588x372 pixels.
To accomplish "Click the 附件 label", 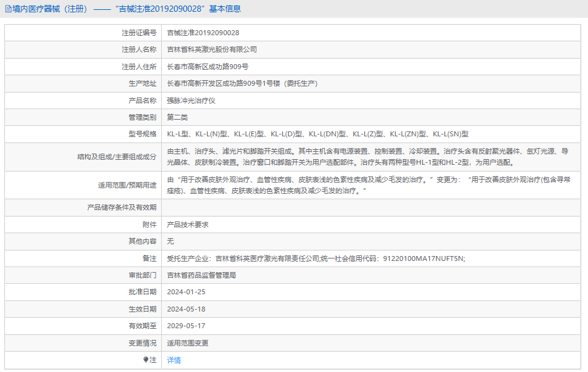I will pos(149,225).
